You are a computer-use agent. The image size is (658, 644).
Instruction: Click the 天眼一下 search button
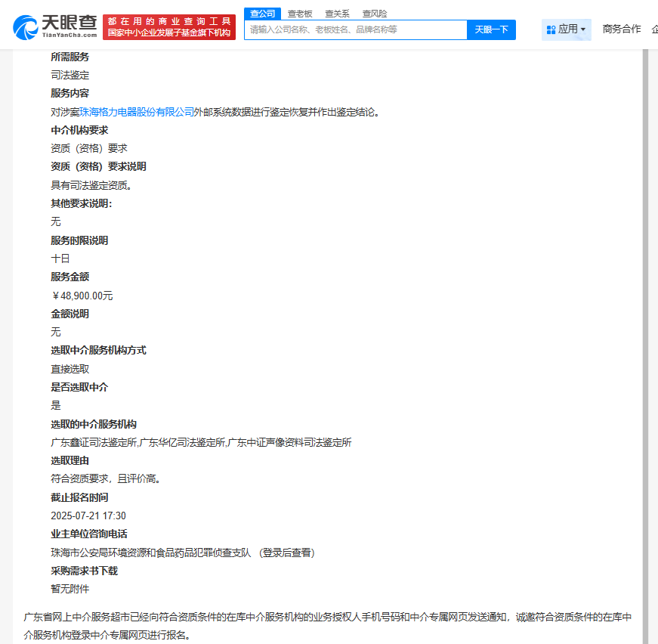[491, 29]
